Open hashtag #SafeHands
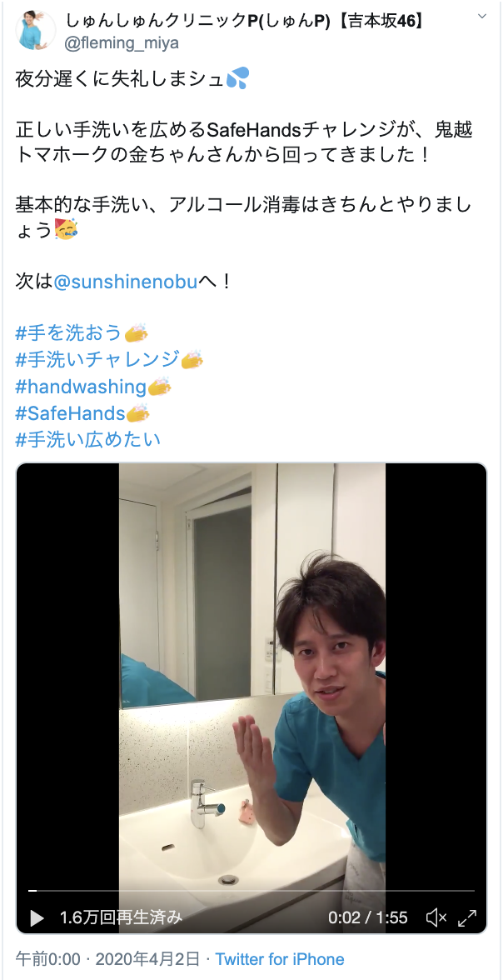This screenshot has width=503, height=980. [70, 413]
